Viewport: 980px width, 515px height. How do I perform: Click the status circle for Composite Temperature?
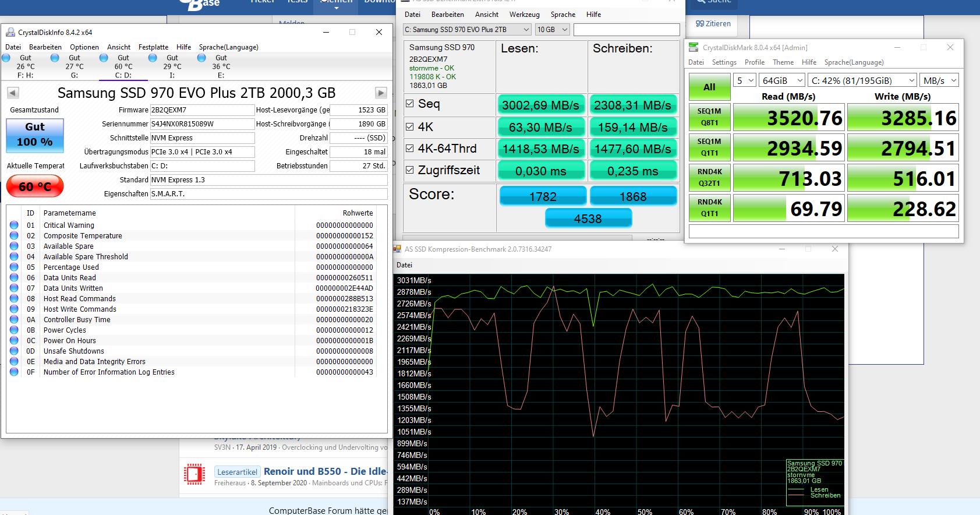[14, 235]
